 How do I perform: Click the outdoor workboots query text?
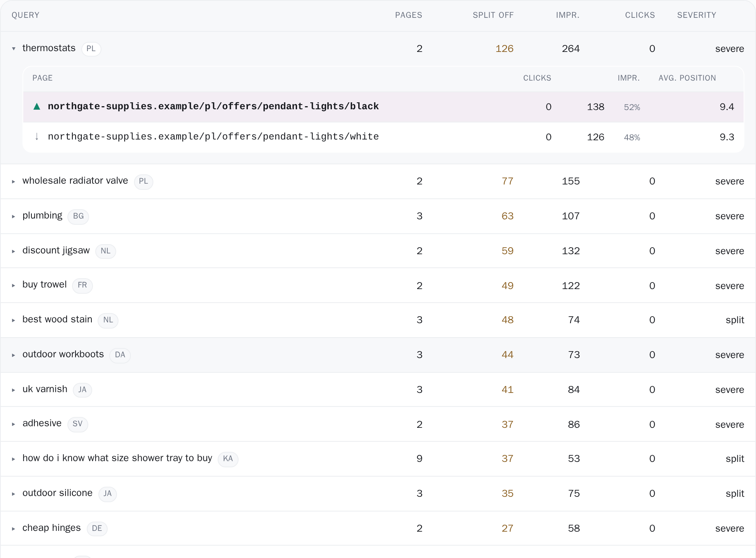point(63,354)
